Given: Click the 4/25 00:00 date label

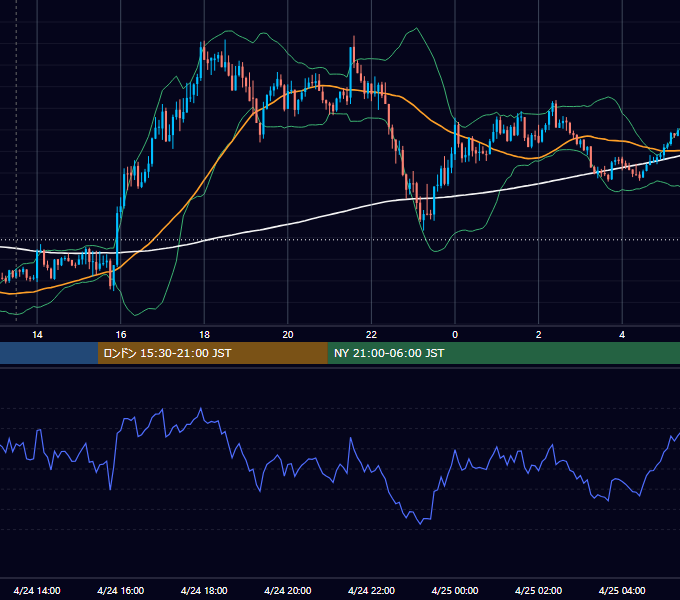Looking at the screenshot, I should coord(454,590).
